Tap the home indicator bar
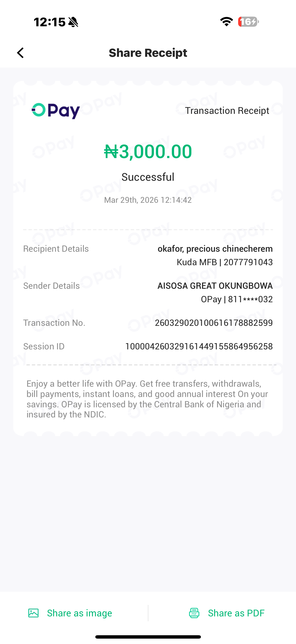 click(148, 637)
